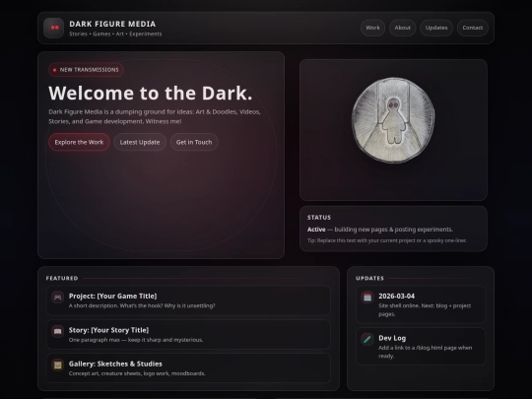The width and height of the screenshot is (532, 399).
Task: Click the UPDATES section label
Action: 369,278
